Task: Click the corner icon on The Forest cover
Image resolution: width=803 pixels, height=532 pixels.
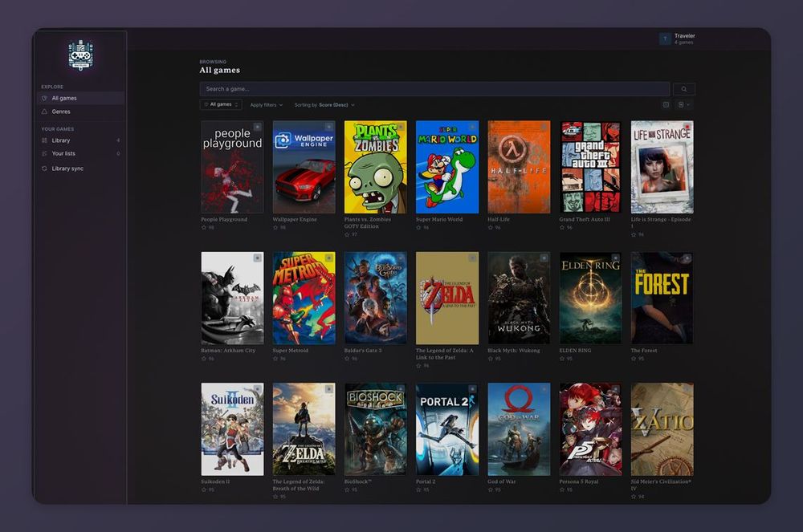Action: coord(687,258)
